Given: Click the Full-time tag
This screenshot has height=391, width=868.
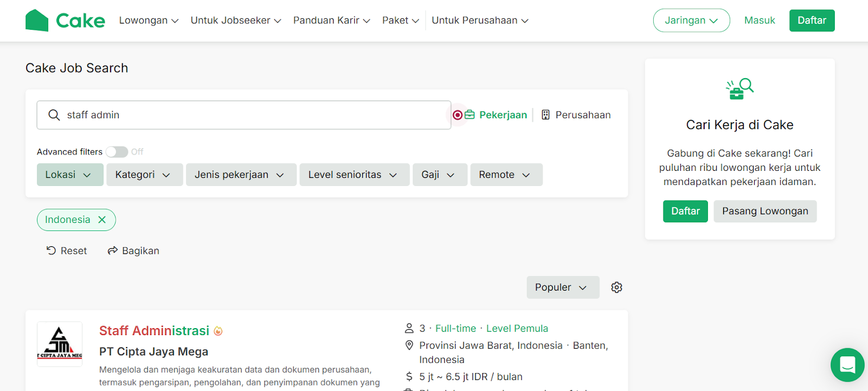Looking at the screenshot, I should coord(456,329).
